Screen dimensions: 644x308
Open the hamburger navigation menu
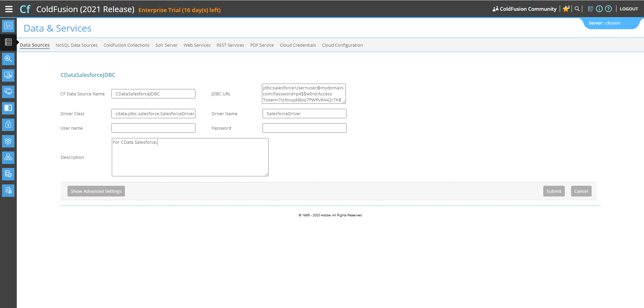(x=9, y=9)
